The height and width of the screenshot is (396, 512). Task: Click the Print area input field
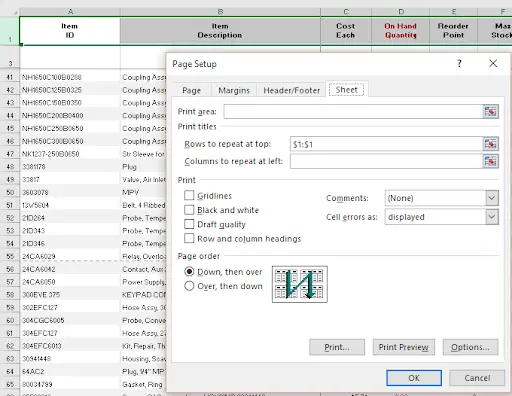point(353,111)
